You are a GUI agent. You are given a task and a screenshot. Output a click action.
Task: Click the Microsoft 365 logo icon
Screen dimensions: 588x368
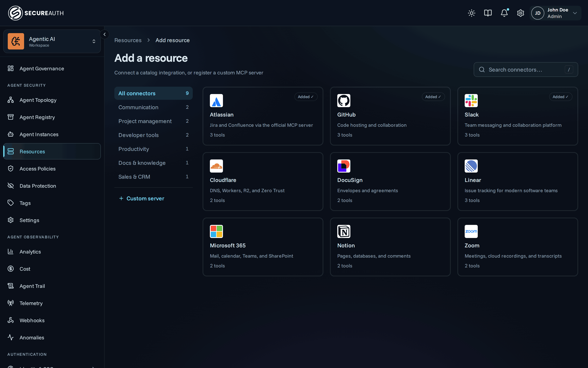(x=216, y=231)
